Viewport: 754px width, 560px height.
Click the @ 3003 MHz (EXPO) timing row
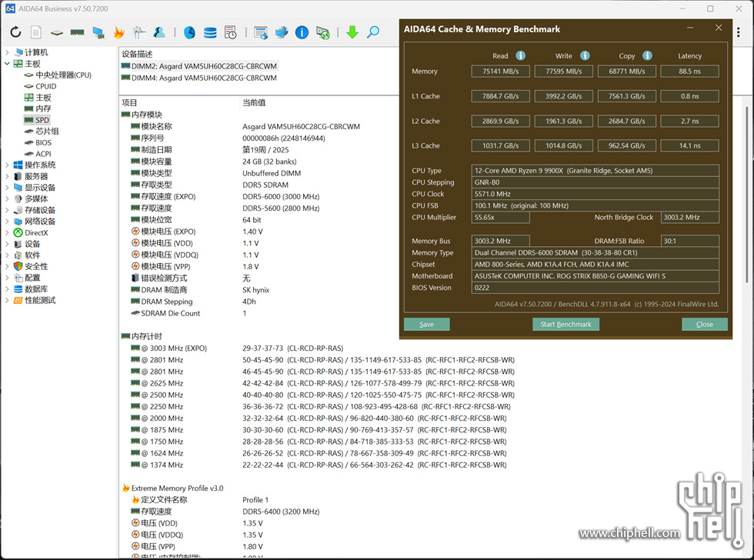[x=237, y=348]
